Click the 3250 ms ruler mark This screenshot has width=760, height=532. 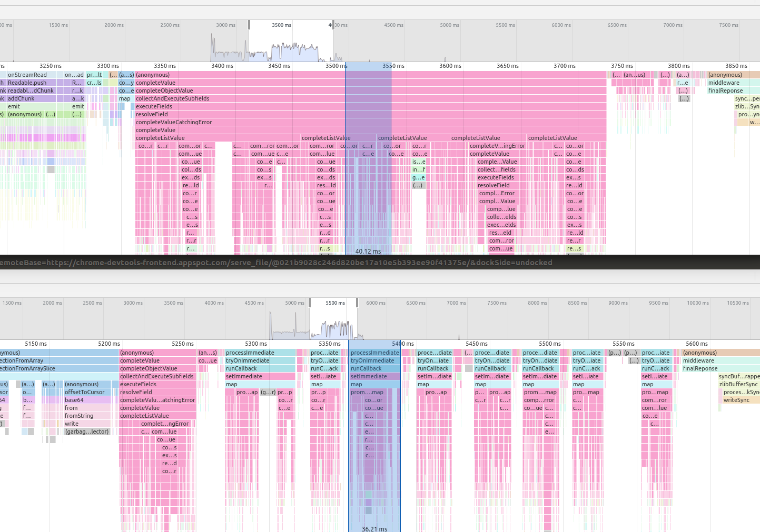pos(51,66)
